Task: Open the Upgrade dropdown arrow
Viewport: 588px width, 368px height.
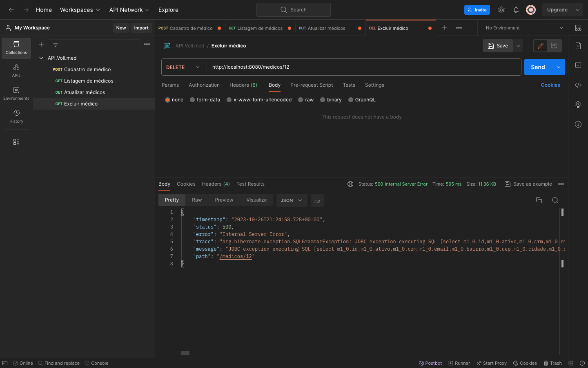Action: pos(578,10)
